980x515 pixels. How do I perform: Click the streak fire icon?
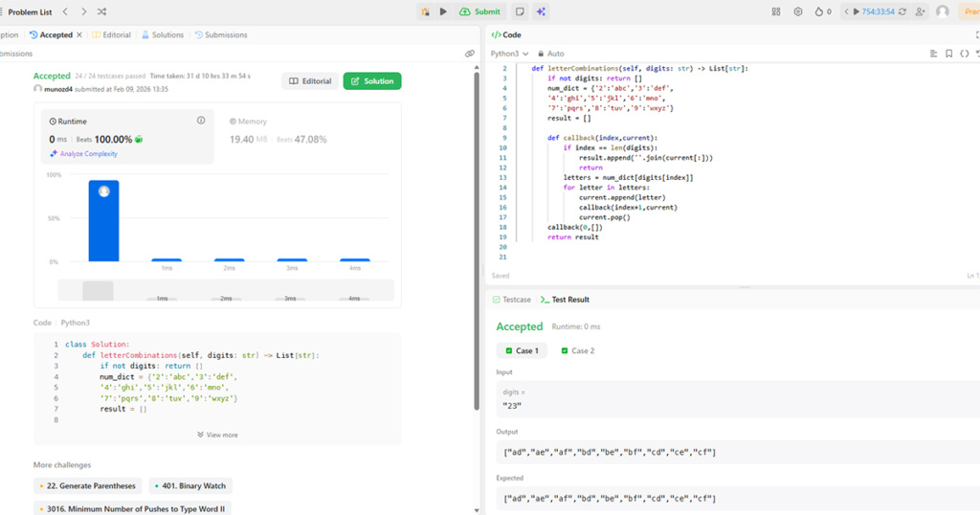click(821, 11)
